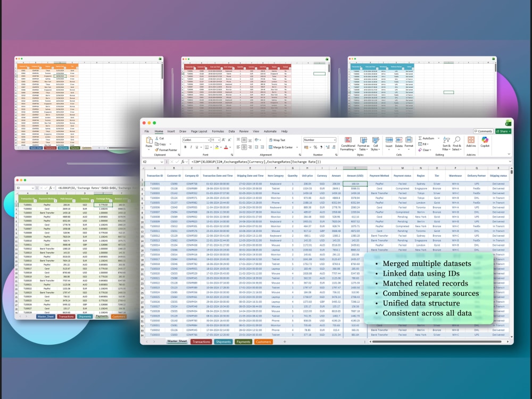Increase font size with the larger A icon
Image resolution: width=532 pixels, height=399 pixels.
point(223,140)
